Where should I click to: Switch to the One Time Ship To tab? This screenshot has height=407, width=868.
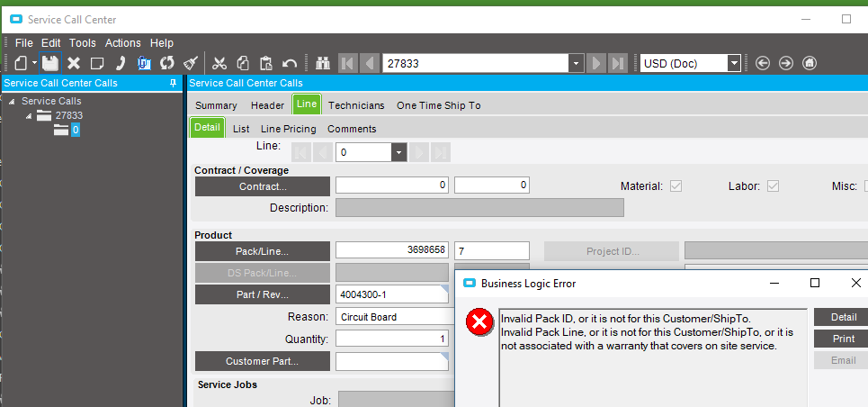438,105
